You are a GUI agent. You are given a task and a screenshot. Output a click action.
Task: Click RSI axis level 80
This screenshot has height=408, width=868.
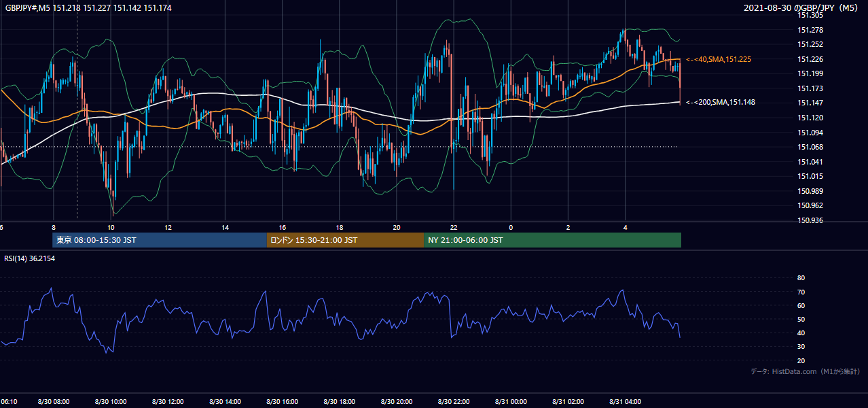coord(801,278)
